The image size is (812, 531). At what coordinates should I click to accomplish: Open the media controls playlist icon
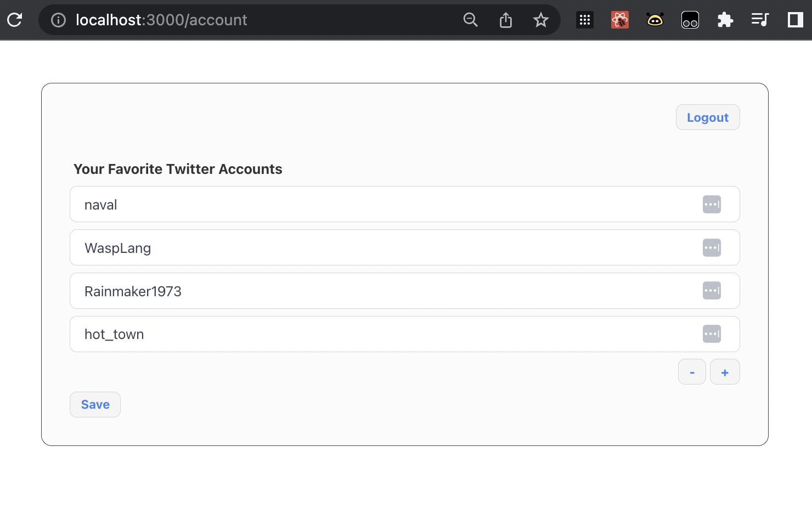pyautogui.click(x=760, y=20)
